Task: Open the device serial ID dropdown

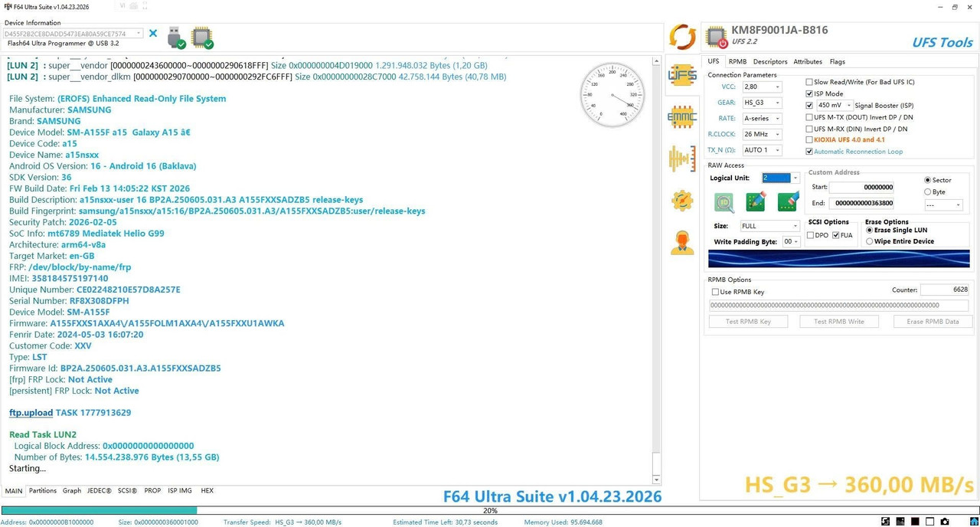Action: click(73, 34)
